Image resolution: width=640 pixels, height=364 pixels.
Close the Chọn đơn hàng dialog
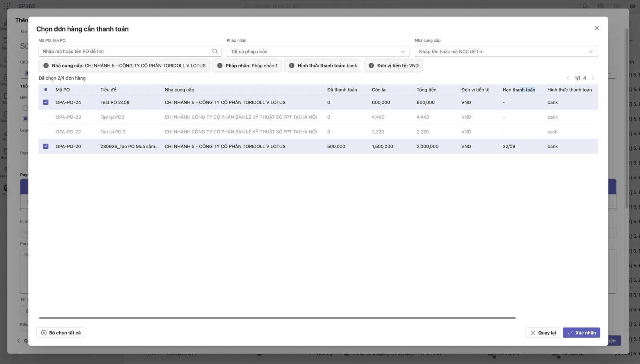point(597,28)
